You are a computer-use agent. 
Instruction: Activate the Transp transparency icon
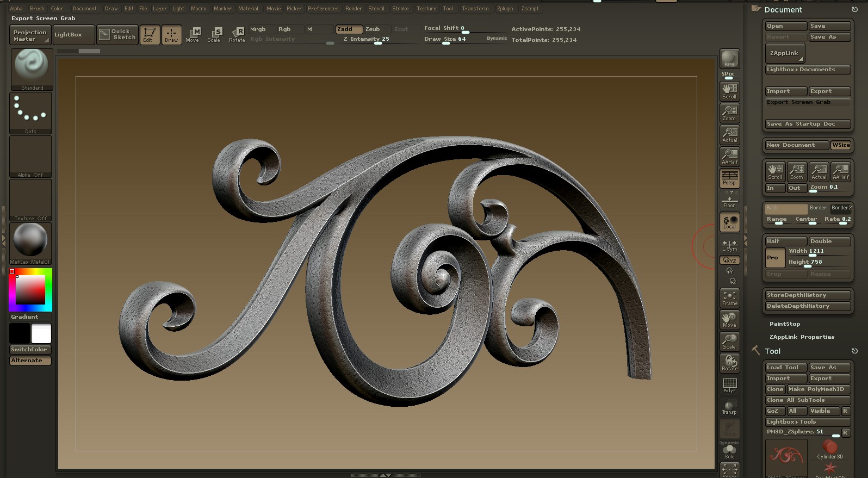point(729,407)
